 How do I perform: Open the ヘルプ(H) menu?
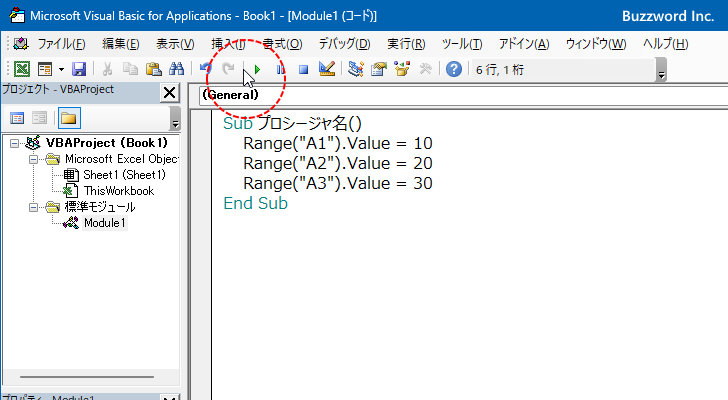pos(665,44)
